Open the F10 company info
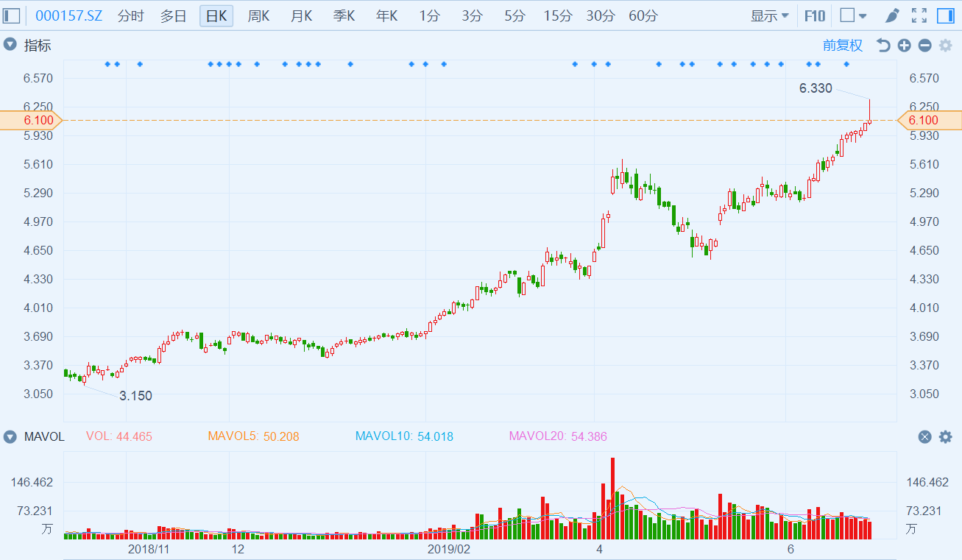 pyautogui.click(x=815, y=15)
